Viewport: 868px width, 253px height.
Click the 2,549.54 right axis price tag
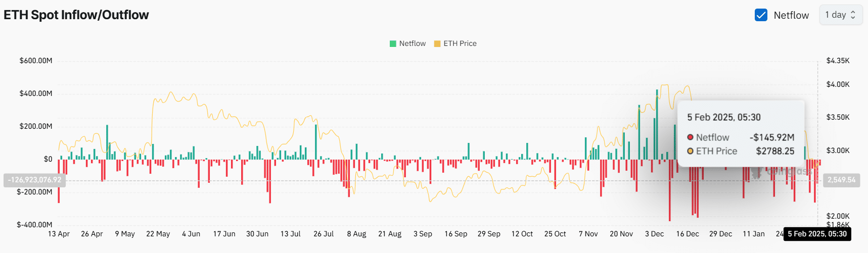tap(841, 180)
